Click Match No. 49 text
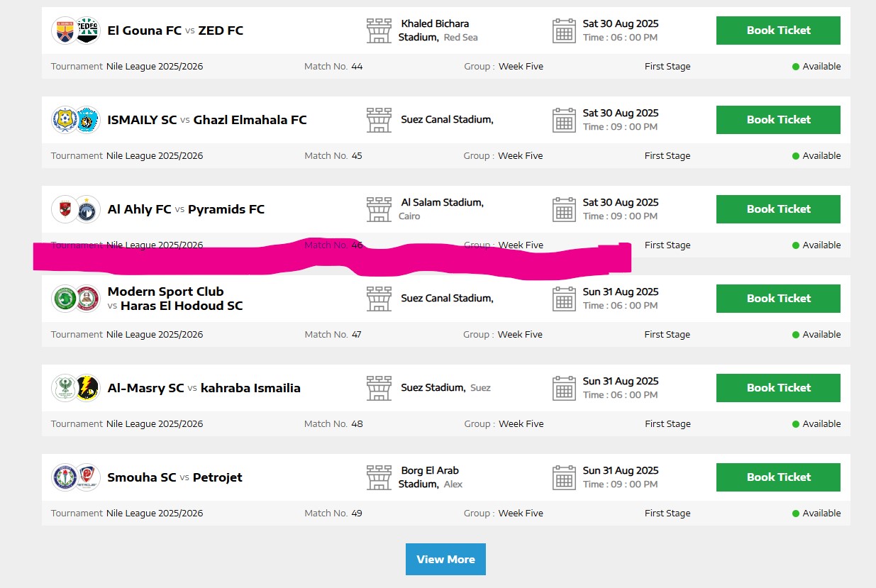This screenshot has width=876, height=588. [333, 514]
